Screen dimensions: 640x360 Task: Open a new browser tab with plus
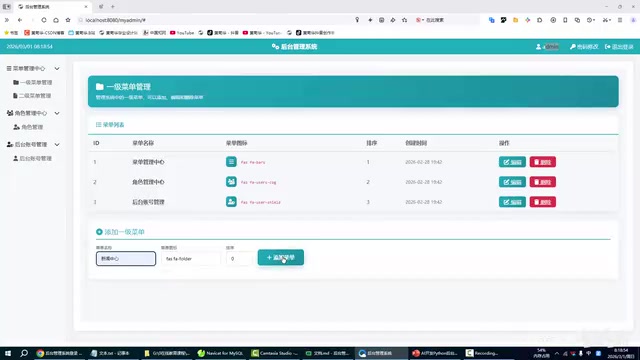click(113, 7)
